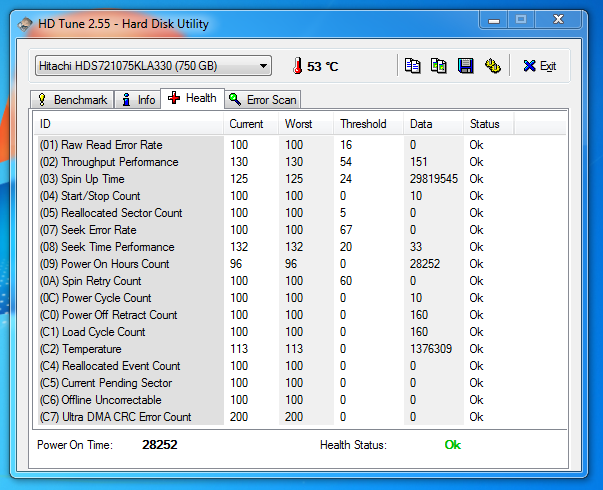Select the (0C) Power Cycle Count row
This screenshot has height=490, width=603.
300,298
